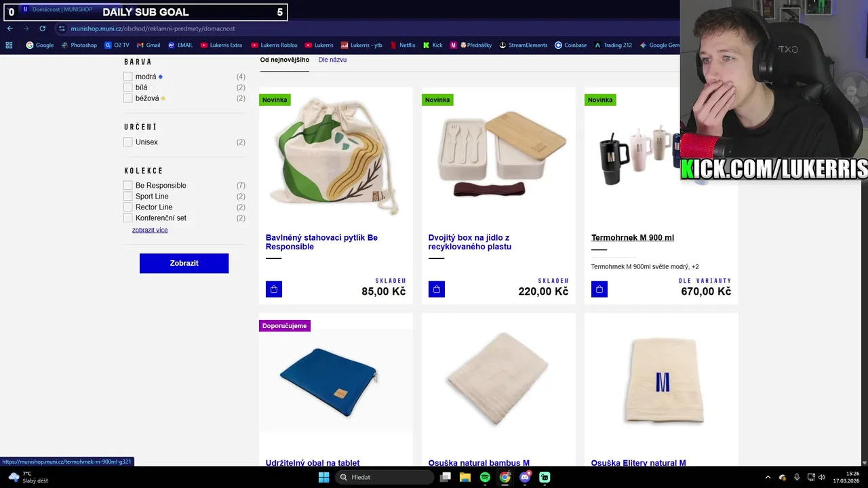Open Spotify from the taskbar

pyautogui.click(x=485, y=477)
